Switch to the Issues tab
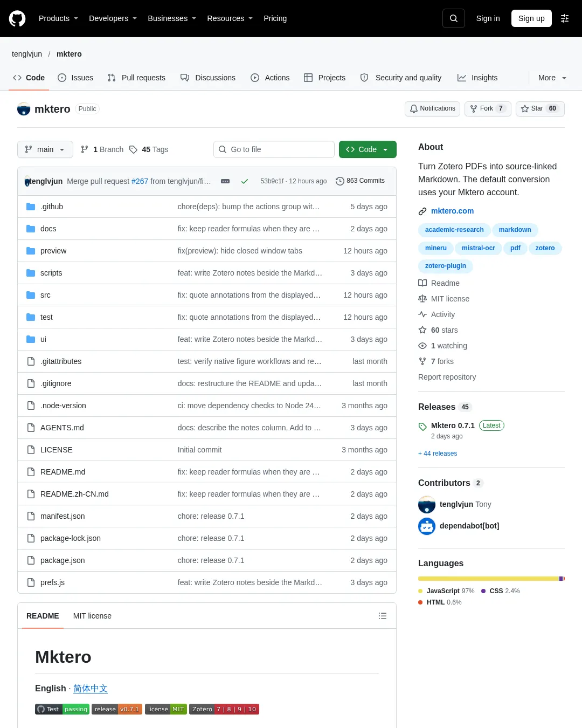582x728 pixels. pyautogui.click(x=75, y=78)
